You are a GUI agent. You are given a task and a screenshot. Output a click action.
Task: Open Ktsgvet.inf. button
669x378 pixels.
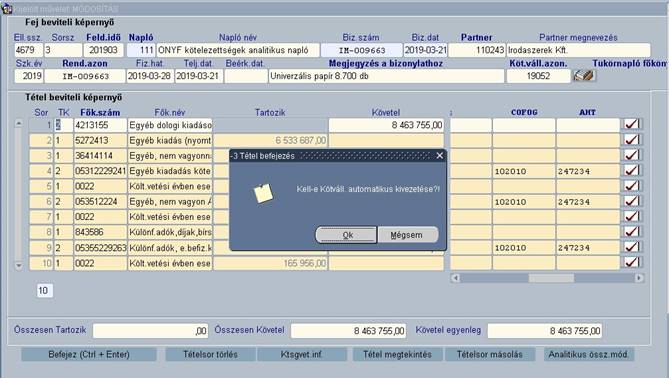pyautogui.click(x=302, y=354)
